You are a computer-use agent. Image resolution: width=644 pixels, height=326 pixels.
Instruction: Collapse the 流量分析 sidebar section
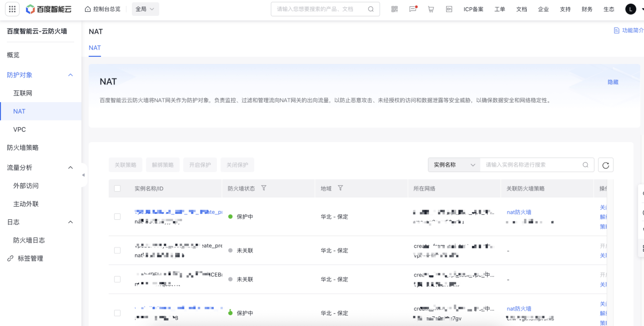pos(70,168)
